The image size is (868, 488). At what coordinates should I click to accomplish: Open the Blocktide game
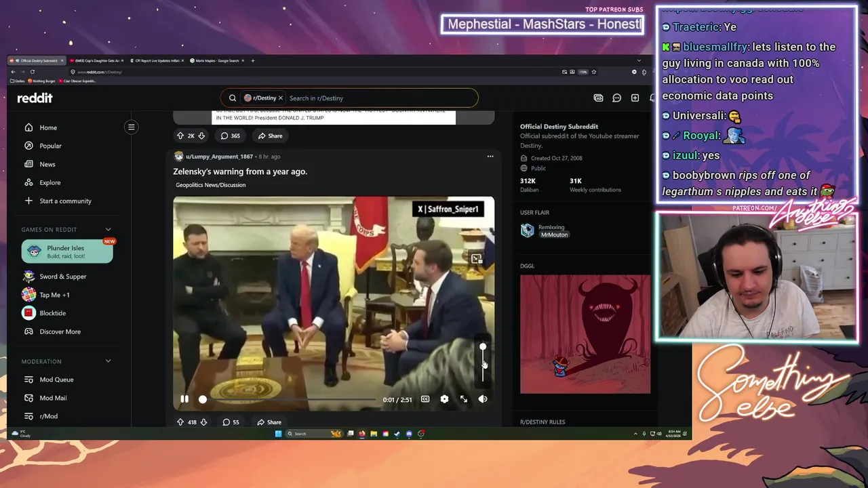click(x=52, y=313)
